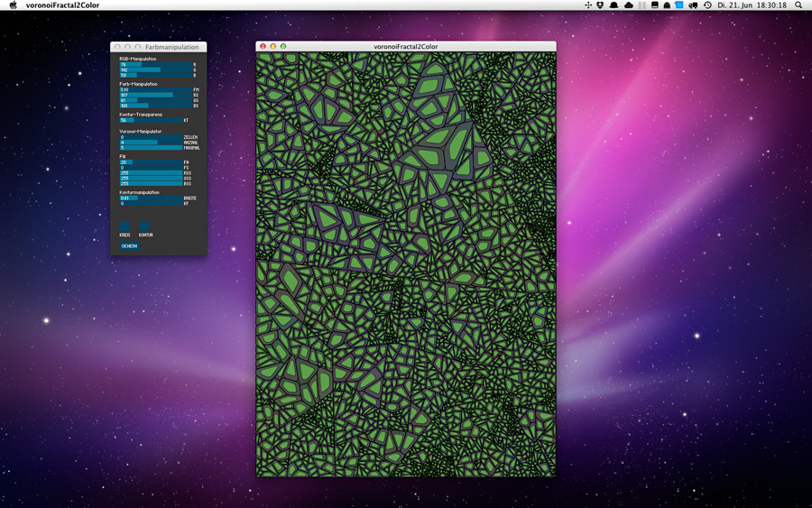Toggle the KONTUR switch
Image resolution: width=812 pixels, height=508 pixels.
tap(144, 226)
